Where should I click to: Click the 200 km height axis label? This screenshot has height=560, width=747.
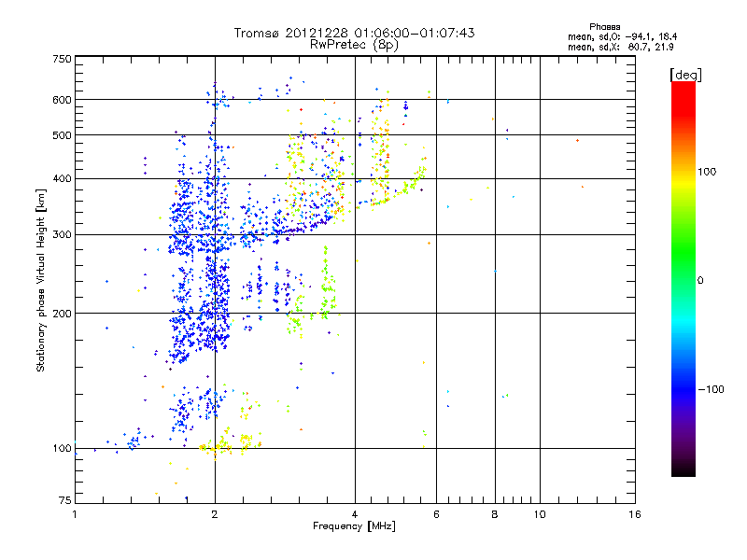pyautogui.click(x=62, y=314)
